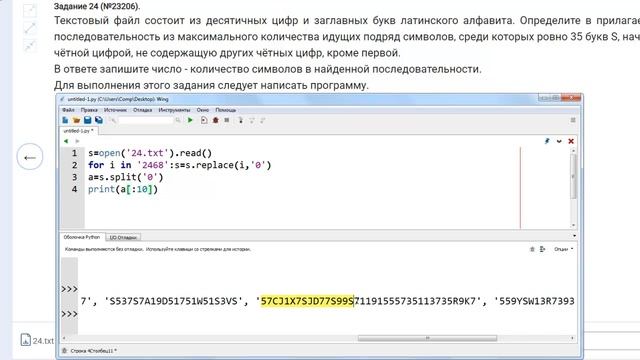Expand the bottom panel dropdown arrow
Image resolution: width=640 pixels, height=360 pixels.
coord(574,236)
